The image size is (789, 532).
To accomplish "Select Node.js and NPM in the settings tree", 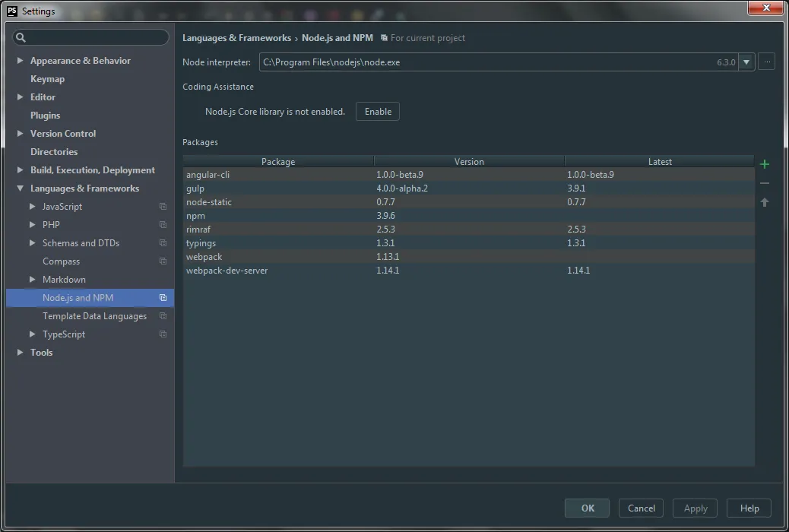I will pyautogui.click(x=90, y=297).
